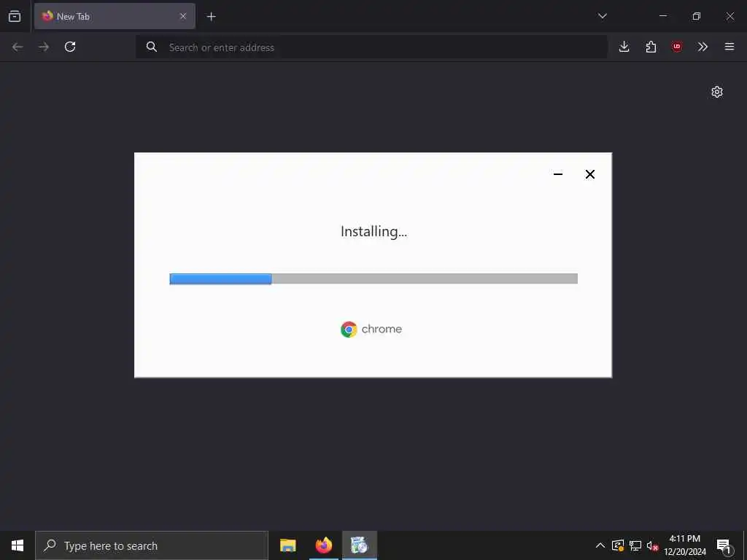Show more tools overflow chevron

tap(703, 47)
